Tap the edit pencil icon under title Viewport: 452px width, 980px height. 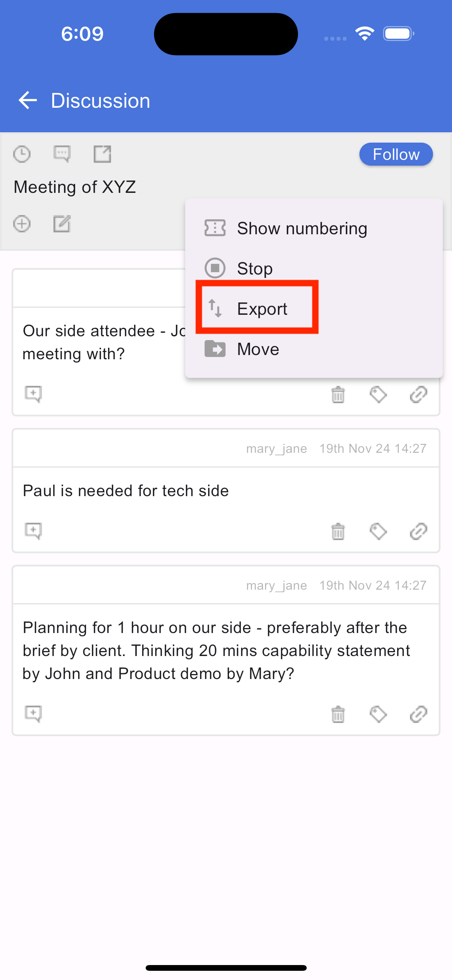[62, 224]
